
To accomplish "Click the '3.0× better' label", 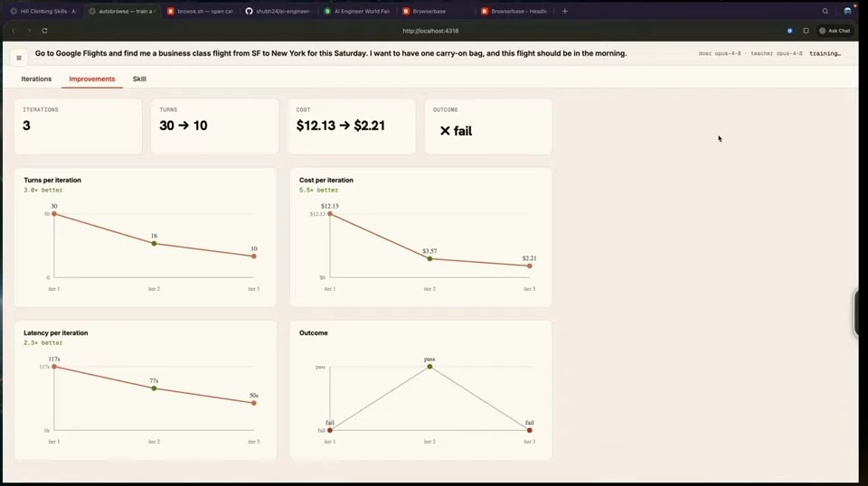I will pos(43,191).
